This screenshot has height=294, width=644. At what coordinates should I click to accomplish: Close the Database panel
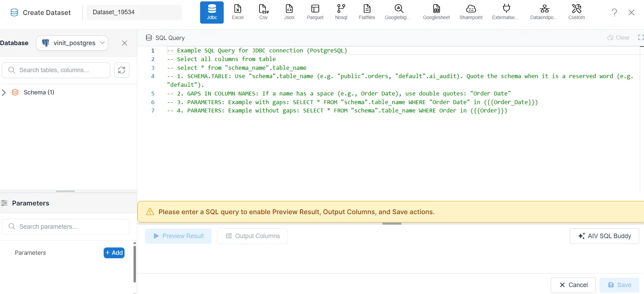124,43
